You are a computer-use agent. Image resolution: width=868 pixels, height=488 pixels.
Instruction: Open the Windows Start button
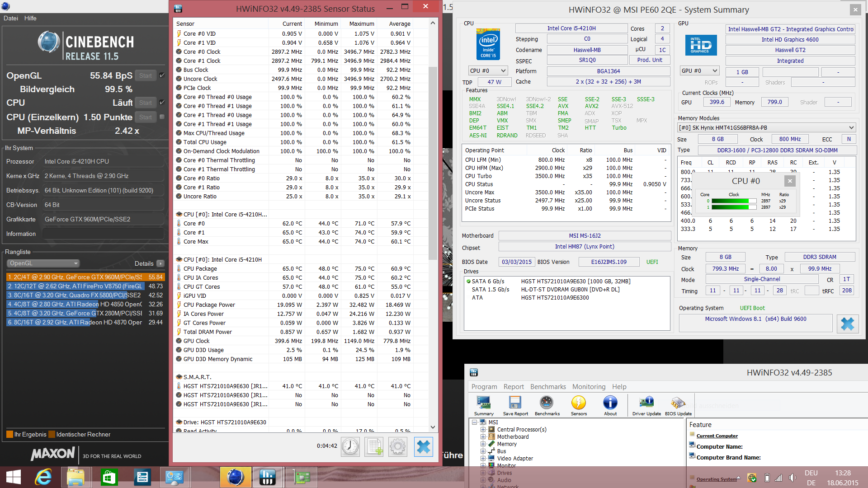14,477
